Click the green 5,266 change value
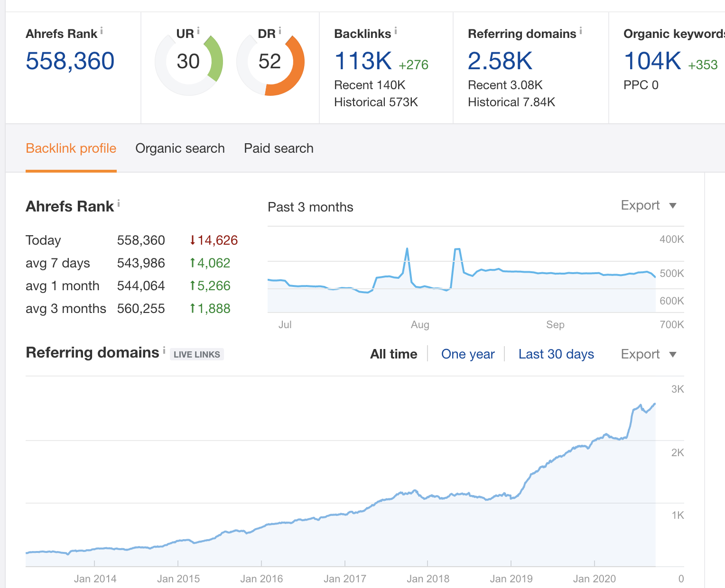The width and height of the screenshot is (725, 588). coord(210,286)
